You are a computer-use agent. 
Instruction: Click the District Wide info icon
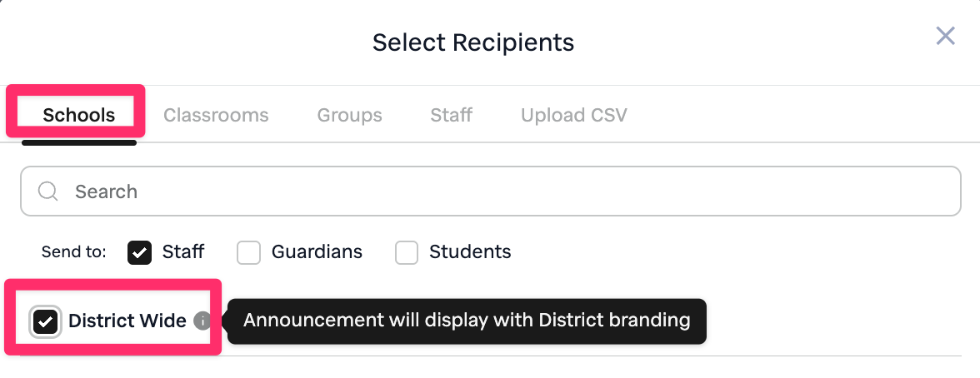point(202,321)
